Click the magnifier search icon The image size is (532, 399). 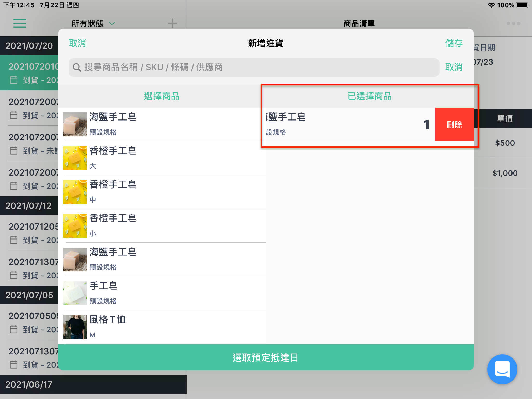(77, 68)
